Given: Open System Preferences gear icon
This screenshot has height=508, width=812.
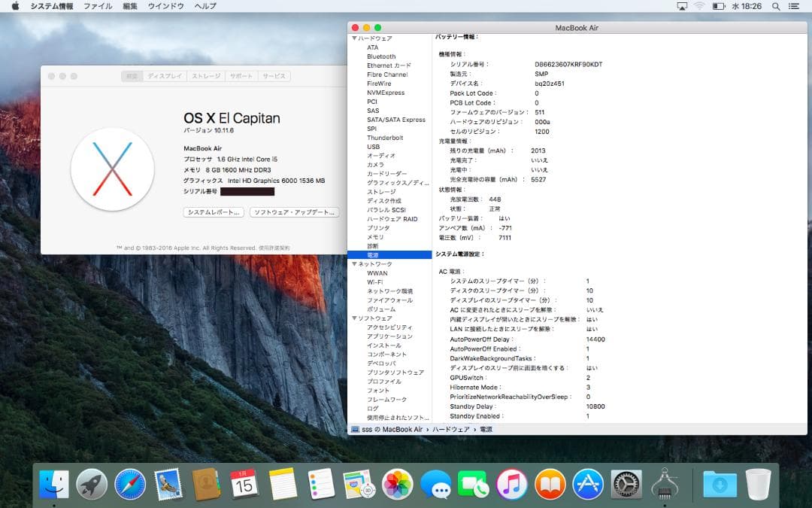Looking at the screenshot, I should (x=626, y=484).
